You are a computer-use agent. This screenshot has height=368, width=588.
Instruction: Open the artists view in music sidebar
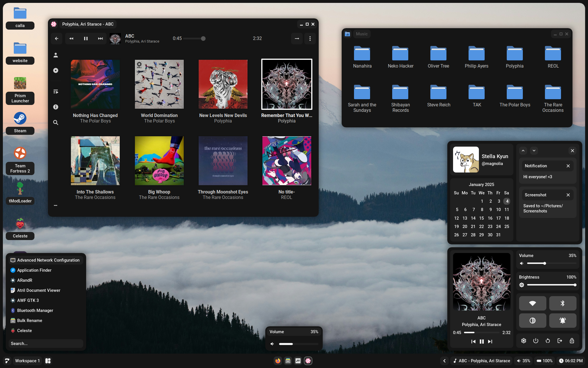click(56, 55)
